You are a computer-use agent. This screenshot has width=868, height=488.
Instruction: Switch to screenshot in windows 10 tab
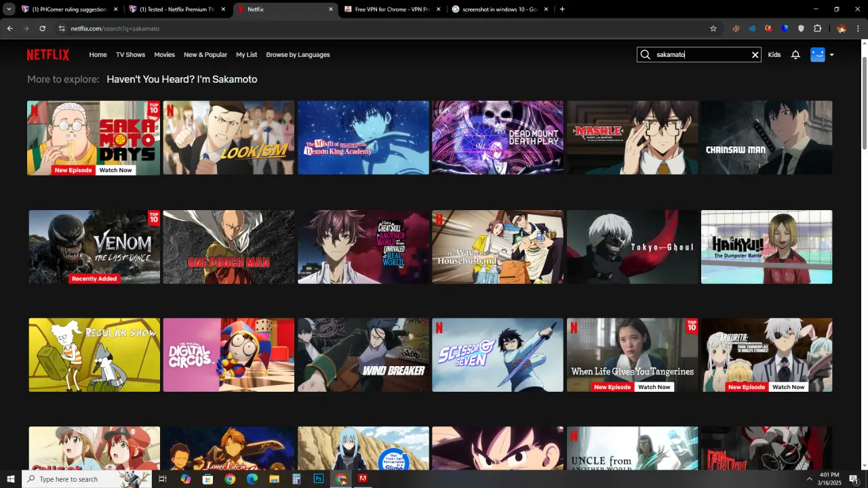(x=500, y=9)
